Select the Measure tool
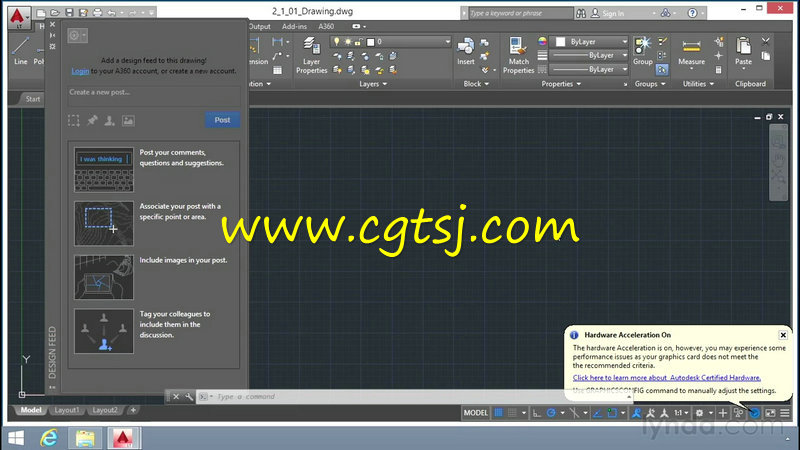The width and height of the screenshot is (800, 450). point(691,52)
